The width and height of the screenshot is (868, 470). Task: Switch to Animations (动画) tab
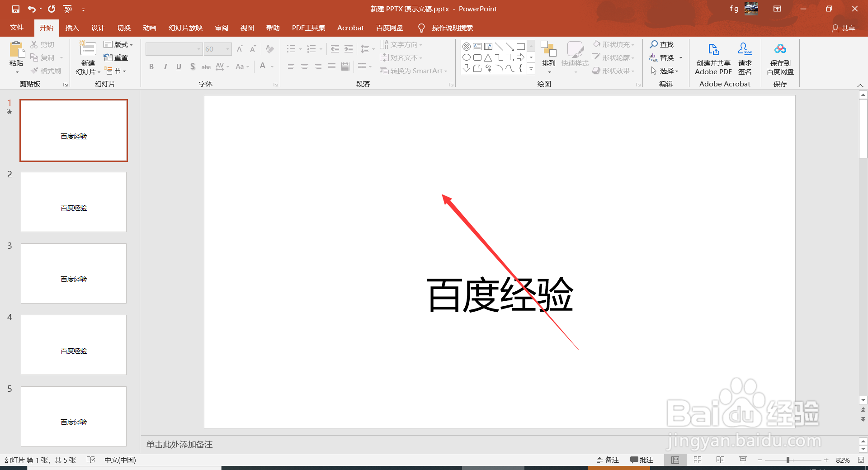point(150,28)
